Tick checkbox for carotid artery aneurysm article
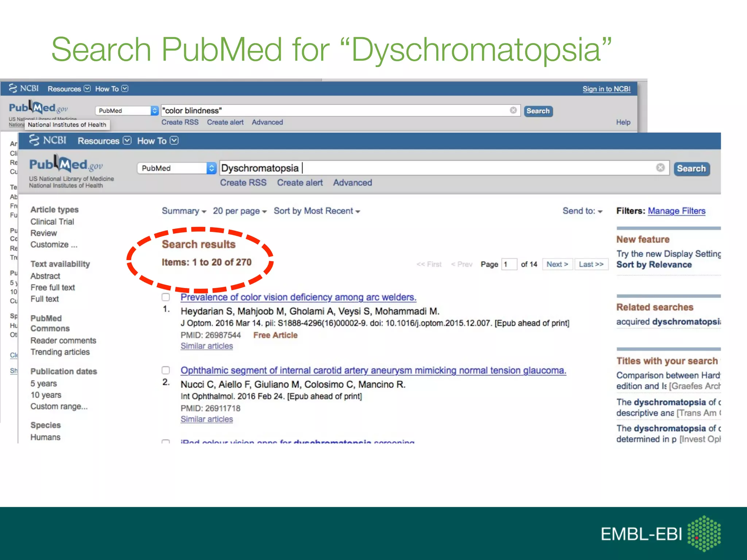The height and width of the screenshot is (560, 747). coord(166,370)
